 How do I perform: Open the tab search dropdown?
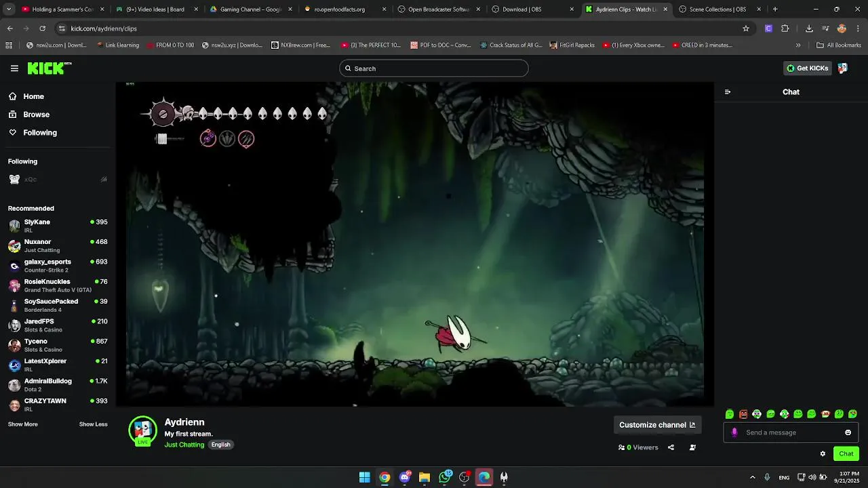(x=8, y=9)
